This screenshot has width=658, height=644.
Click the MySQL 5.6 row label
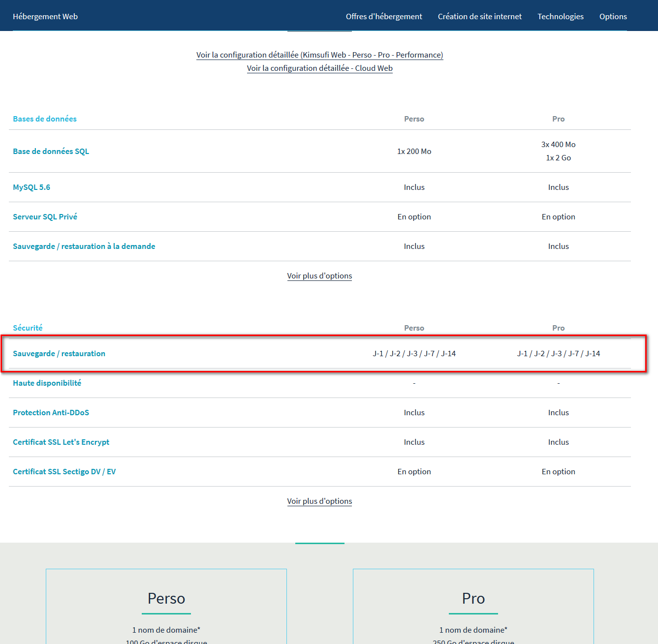(x=31, y=187)
